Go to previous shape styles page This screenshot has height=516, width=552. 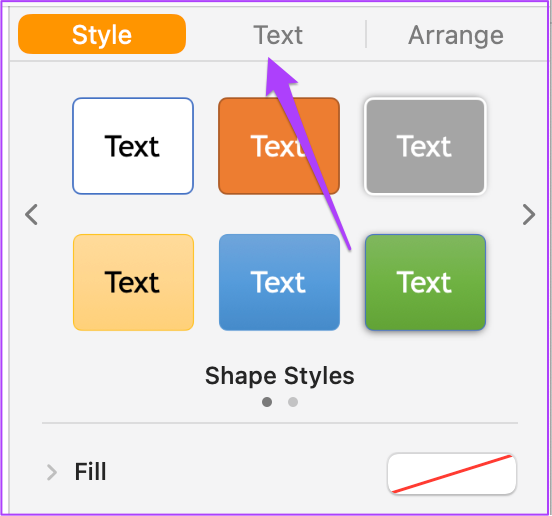(x=31, y=214)
